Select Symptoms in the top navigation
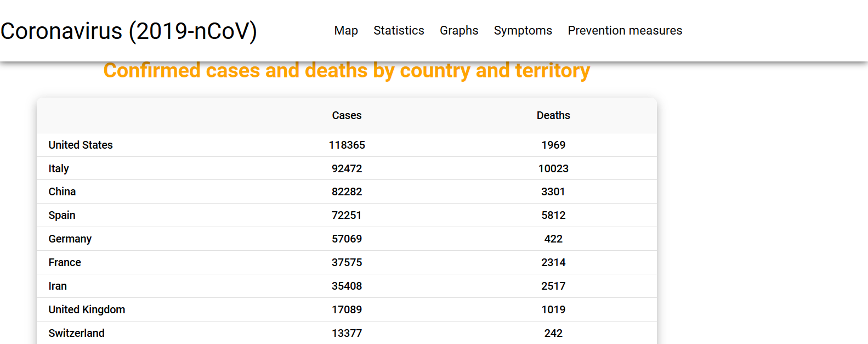 pyautogui.click(x=523, y=31)
